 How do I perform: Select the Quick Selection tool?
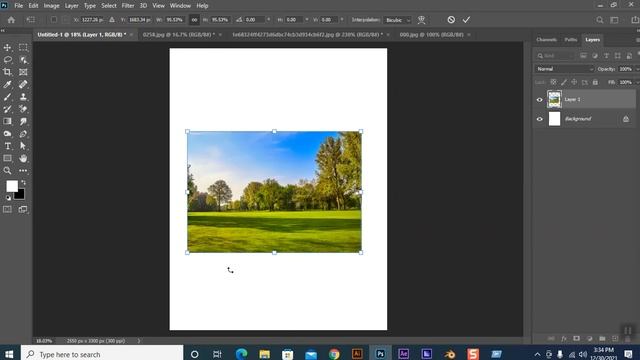pos(23,60)
